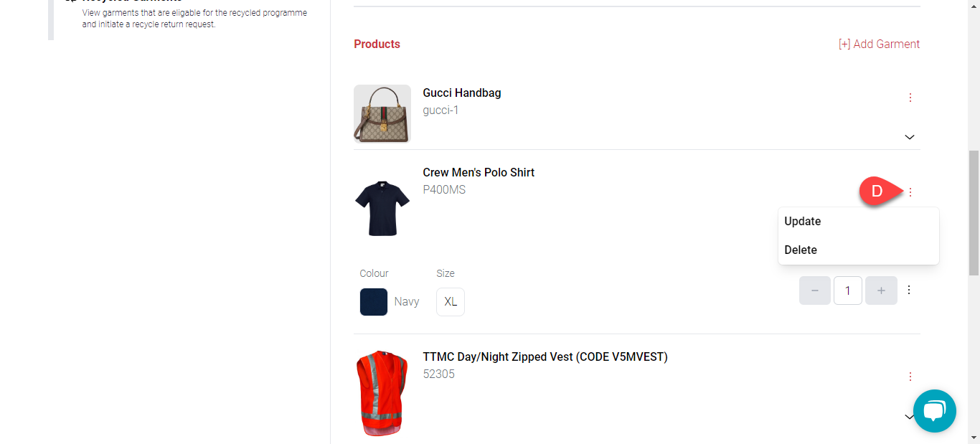Open kebab menu for Gucci Handbag
The image size is (980, 444).
click(910, 98)
